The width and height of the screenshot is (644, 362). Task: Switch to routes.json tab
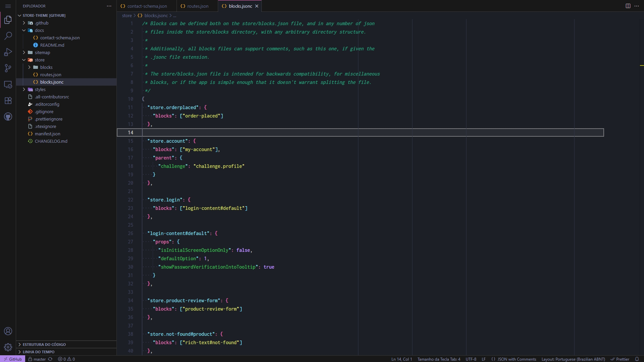tap(198, 6)
